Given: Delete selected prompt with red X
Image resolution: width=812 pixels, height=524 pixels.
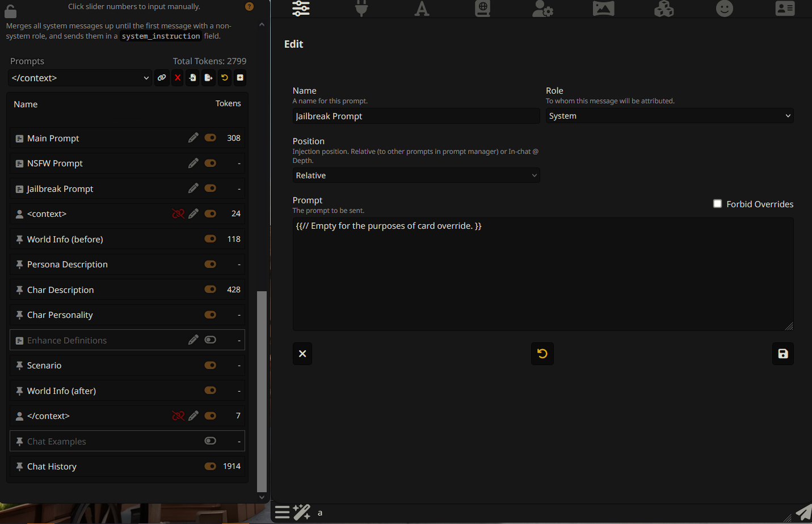Looking at the screenshot, I should click(178, 78).
